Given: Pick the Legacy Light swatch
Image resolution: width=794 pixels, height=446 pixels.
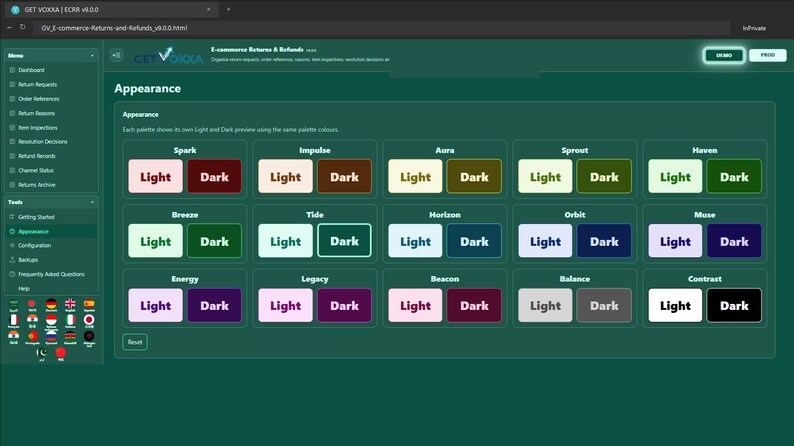Looking at the screenshot, I should (x=286, y=305).
